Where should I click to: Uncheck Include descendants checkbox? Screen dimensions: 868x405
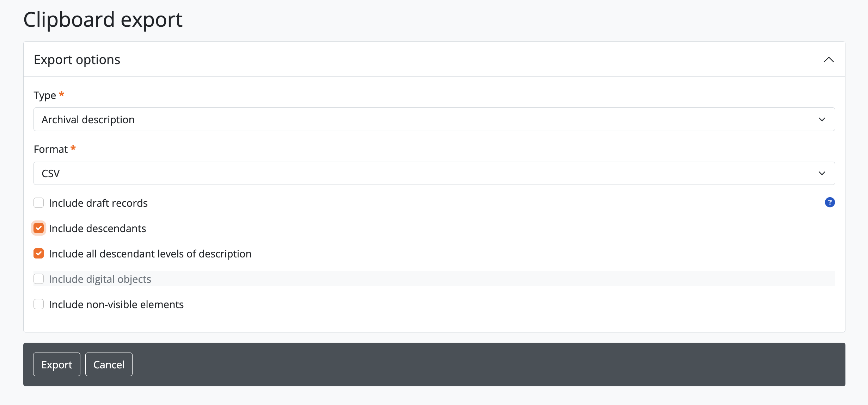pos(39,228)
